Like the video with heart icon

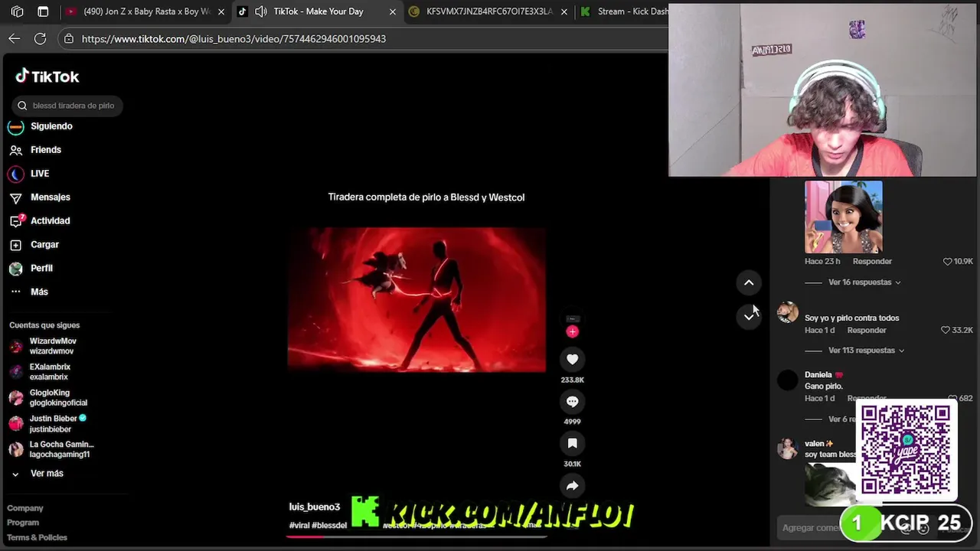pyautogui.click(x=572, y=359)
